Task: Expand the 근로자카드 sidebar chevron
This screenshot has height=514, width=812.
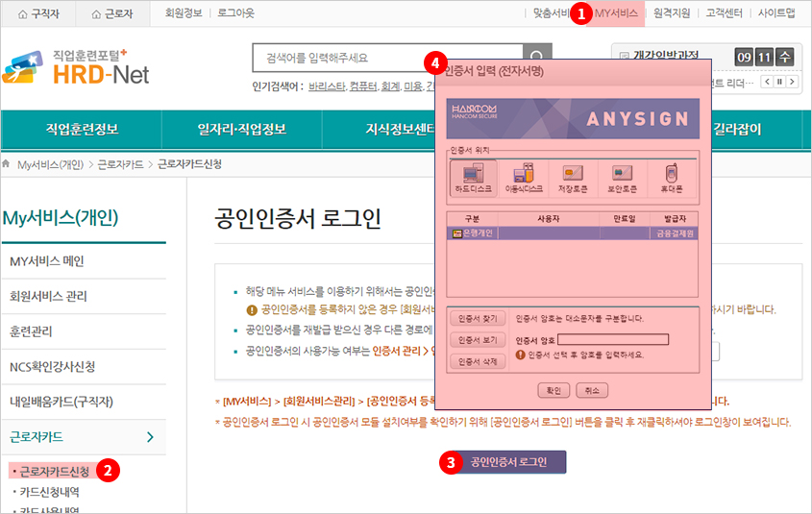Action: tap(150, 437)
